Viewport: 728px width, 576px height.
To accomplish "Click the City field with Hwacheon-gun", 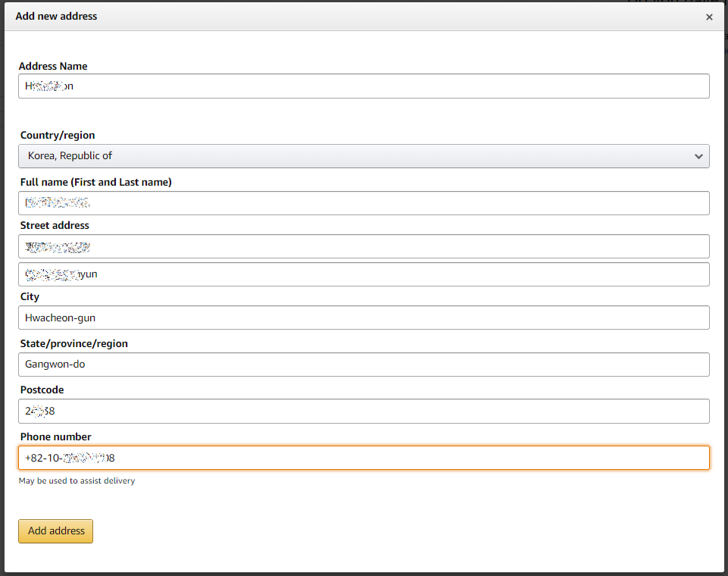I will point(364,318).
